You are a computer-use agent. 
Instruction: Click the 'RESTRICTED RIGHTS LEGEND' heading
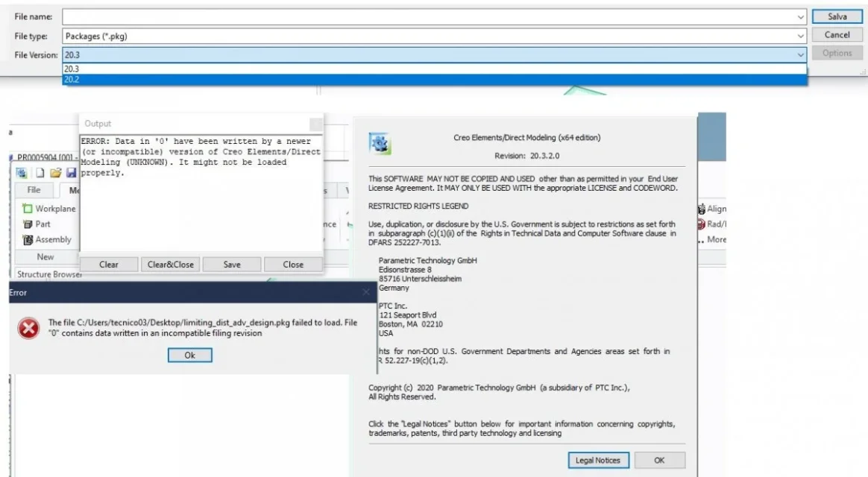pos(418,206)
